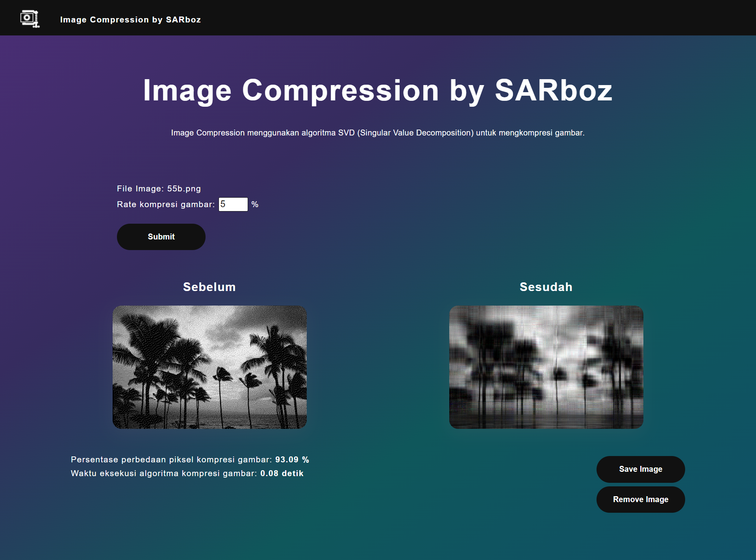Viewport: 756px width, 560px height.
Task: Click the SVD algorithm description paragraph
Action: point(377,133)
